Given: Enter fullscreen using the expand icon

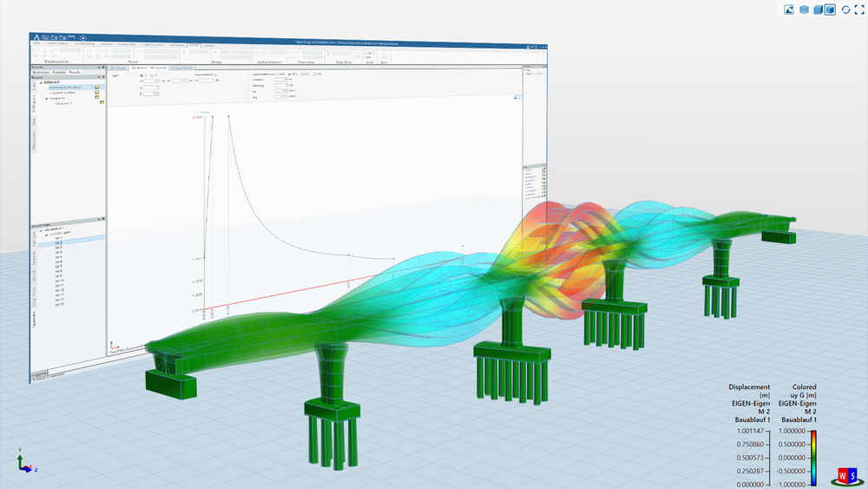Looking at the screenshot, I should (x=858, y=10).
